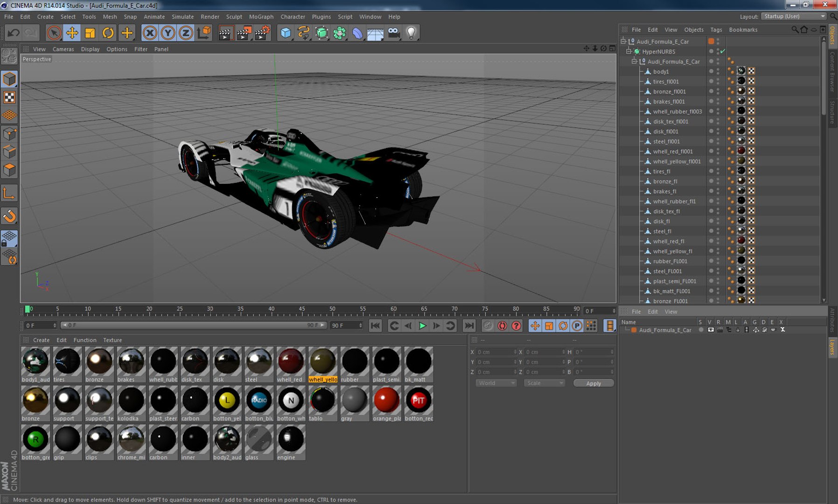838x504 pixels.
Task: Open the Layout dropdown Startup (User)
Action: coord(794,16)
